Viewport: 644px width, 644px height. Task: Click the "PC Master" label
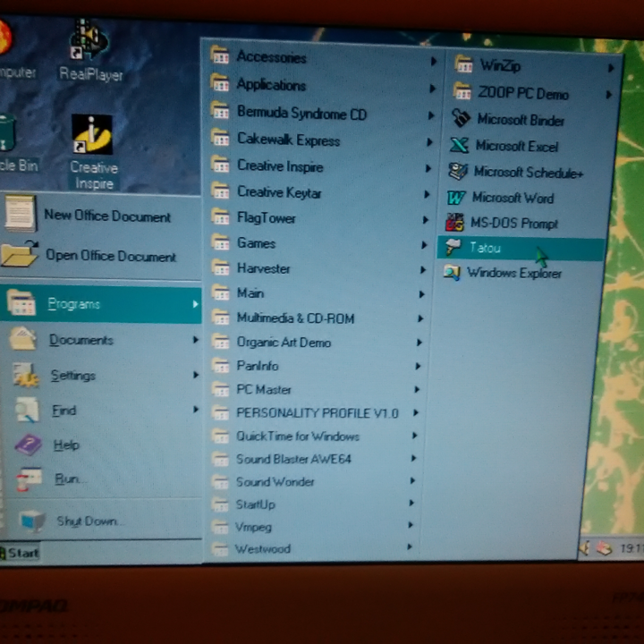click(x=264, y=389)
